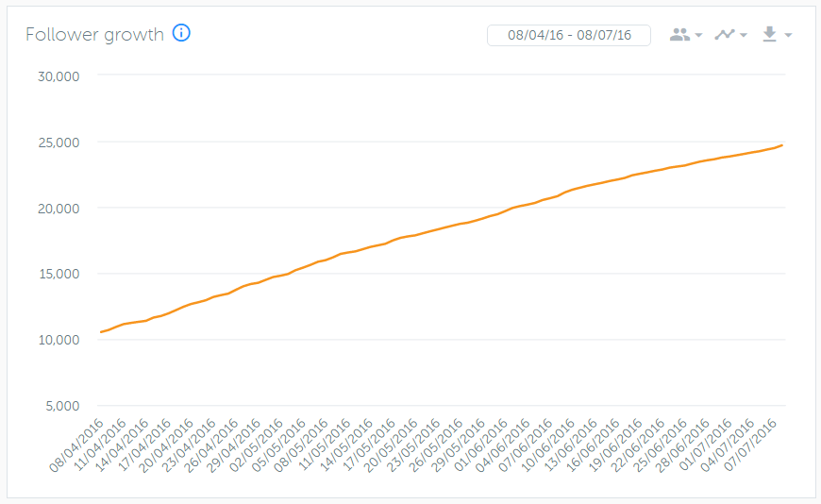Click the orange line's start point at 08/04/2016
The width and height of the screenshot is (821, 504).
coord(101,332)
